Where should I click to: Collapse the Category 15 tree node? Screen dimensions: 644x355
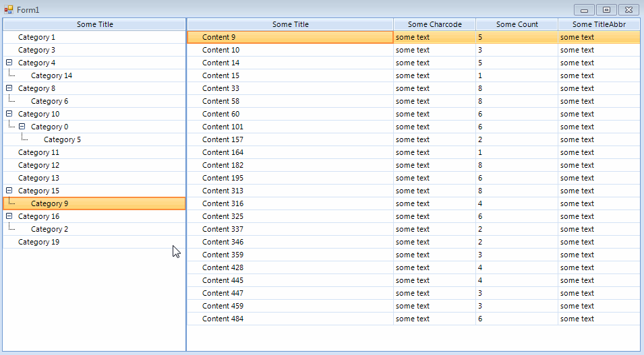point(9,191)
